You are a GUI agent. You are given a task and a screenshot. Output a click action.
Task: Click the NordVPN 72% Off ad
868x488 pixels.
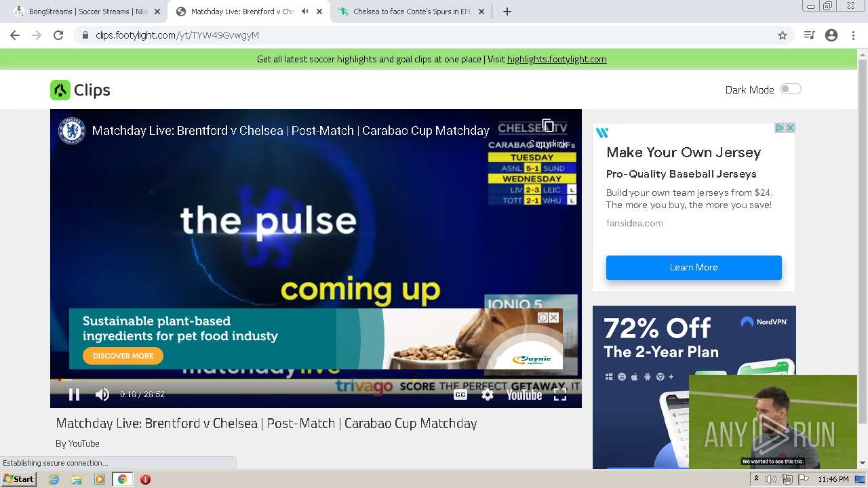[694, 387]
